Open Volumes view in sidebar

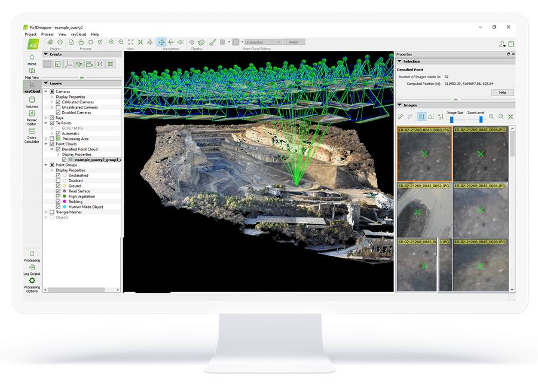click(x=32, y=102)
